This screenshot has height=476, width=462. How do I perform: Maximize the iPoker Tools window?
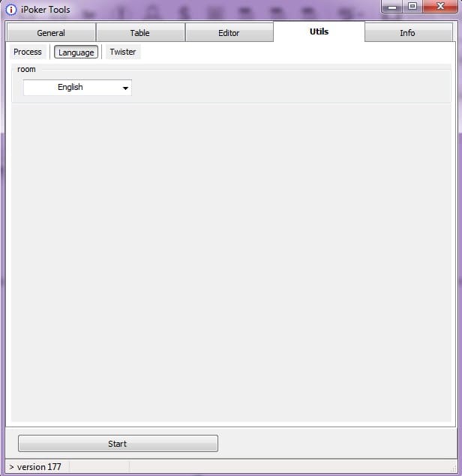[412, 7]
